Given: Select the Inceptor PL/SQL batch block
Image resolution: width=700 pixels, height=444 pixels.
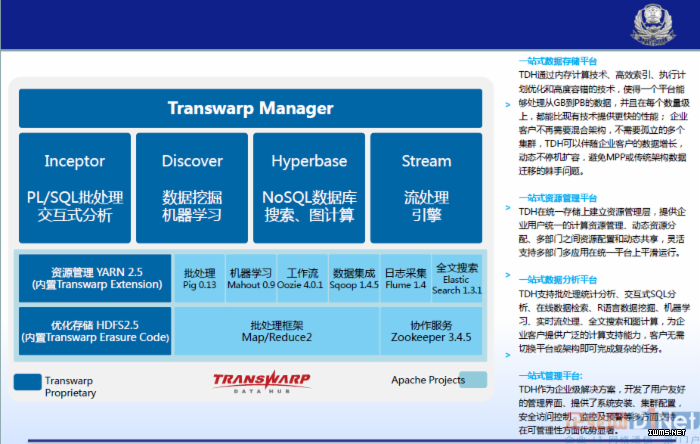Looking at the screenshot, I should tap(75, 188).
